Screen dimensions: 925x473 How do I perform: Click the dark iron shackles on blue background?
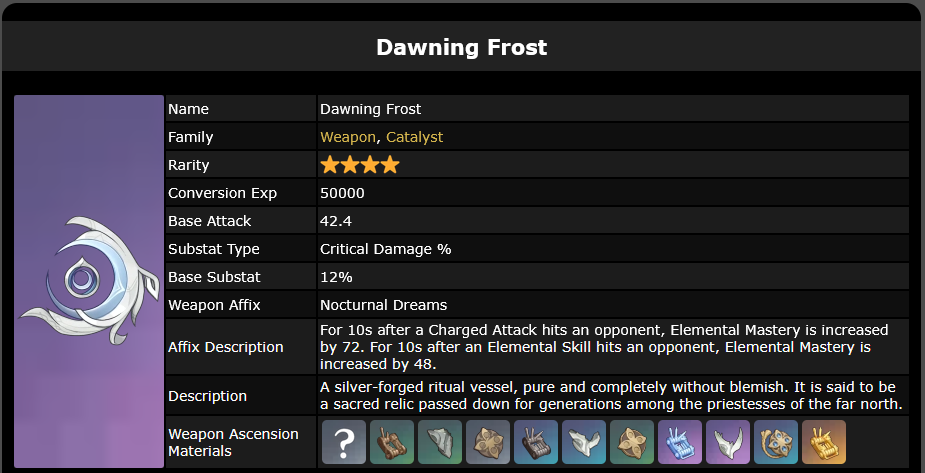(536, 442)
